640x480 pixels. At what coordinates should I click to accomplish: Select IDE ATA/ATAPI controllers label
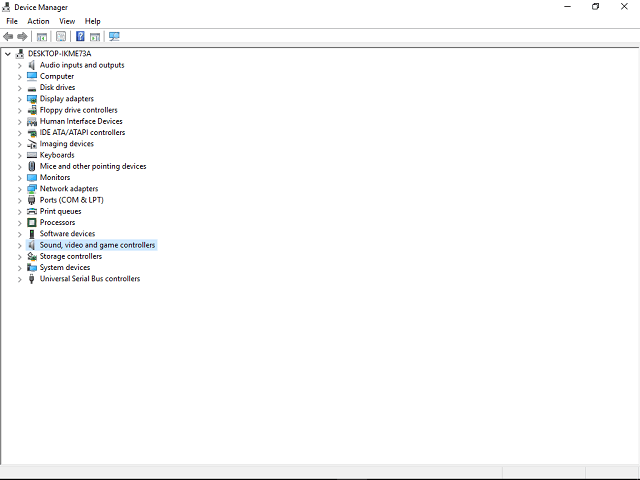[x=82, y=133]
